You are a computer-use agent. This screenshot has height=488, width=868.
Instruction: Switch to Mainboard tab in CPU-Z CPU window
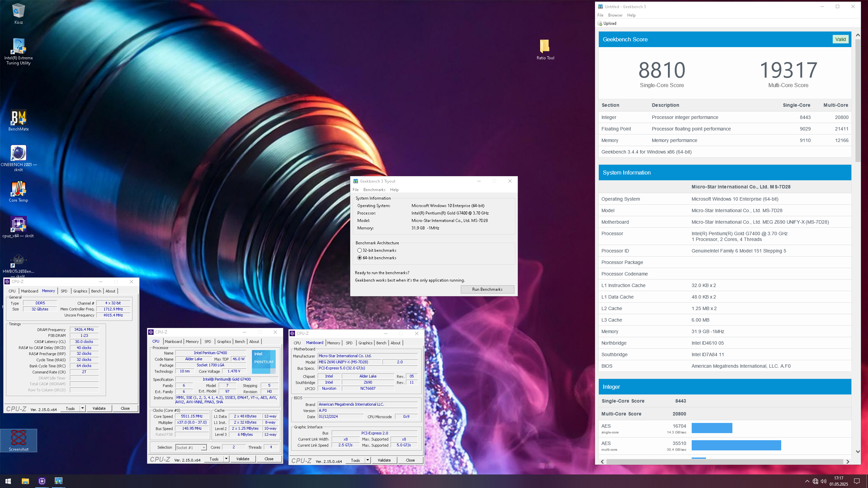click(x=173, y=342)
